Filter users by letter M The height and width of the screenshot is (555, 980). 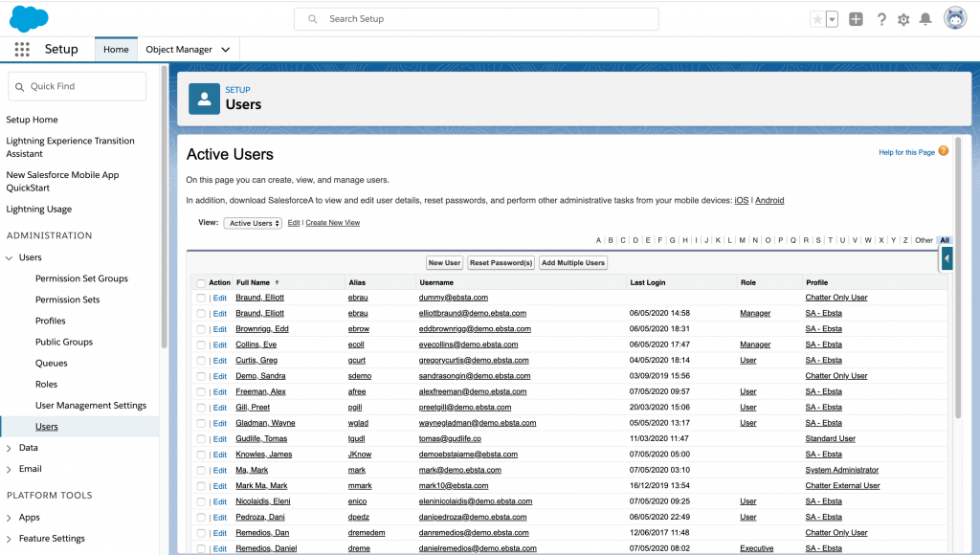(742, 240)
